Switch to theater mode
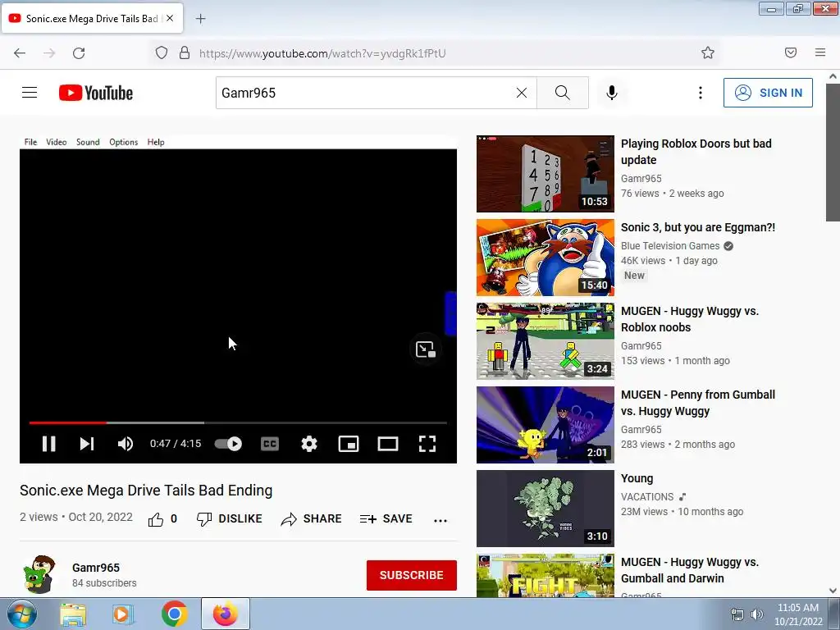840x630 pixels. coord(388,444)
